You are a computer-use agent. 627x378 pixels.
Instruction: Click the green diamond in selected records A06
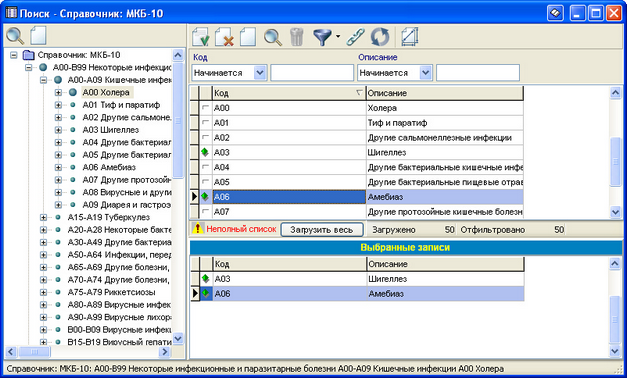pos(206,293)
